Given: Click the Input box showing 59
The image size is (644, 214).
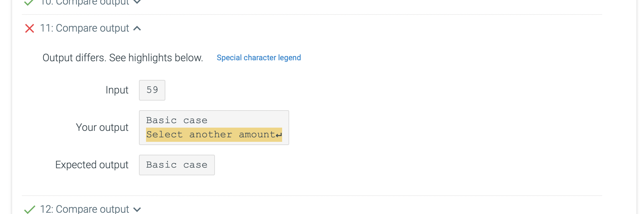Looking at the screenshot, I should (x=152, y=90).
